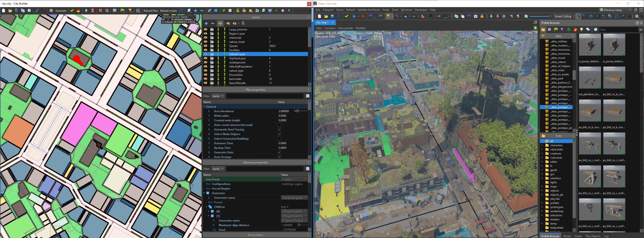Click the yellow funnel filter icon in City Builder
This screenshot has width=644, height=238.
point(130,11)
